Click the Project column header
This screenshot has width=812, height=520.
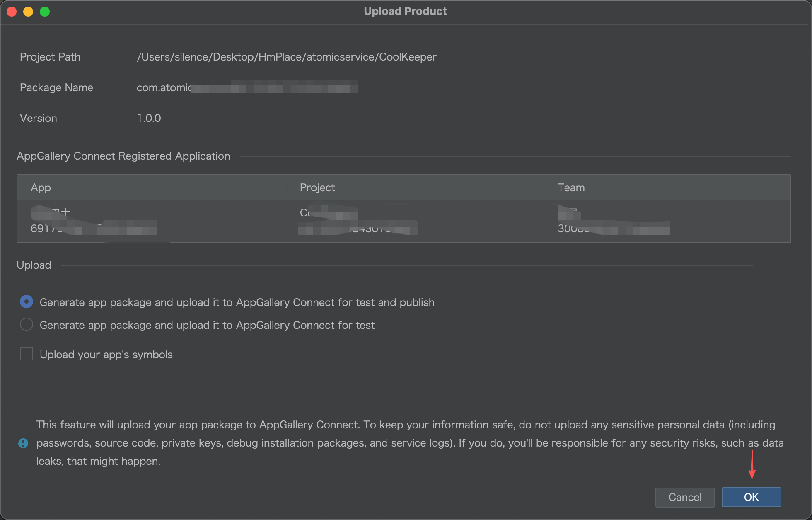point(317,187)
